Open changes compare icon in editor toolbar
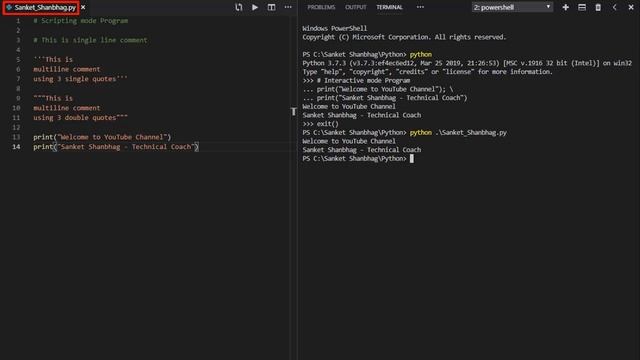 click(x=239, y=7)
